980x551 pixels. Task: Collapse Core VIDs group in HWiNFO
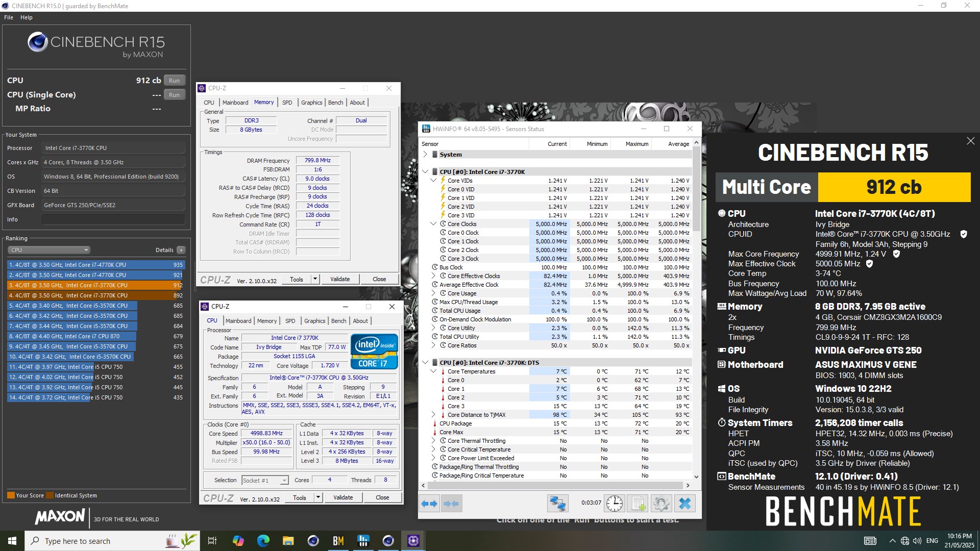(433, 180)
